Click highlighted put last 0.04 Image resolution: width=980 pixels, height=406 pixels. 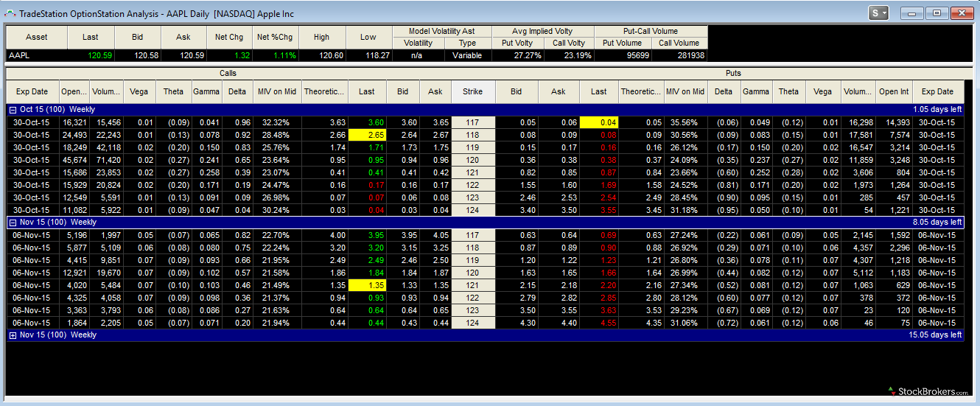598,122
